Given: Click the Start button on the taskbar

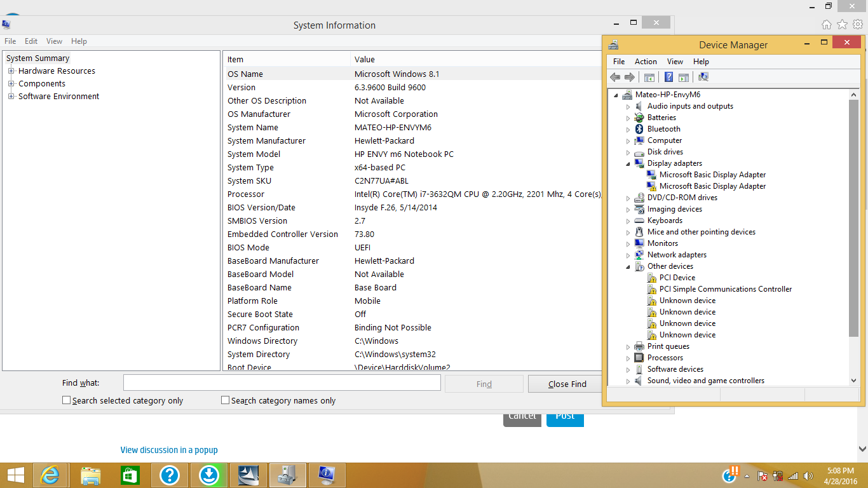Looking at the screenshot, I should [15, 475].
